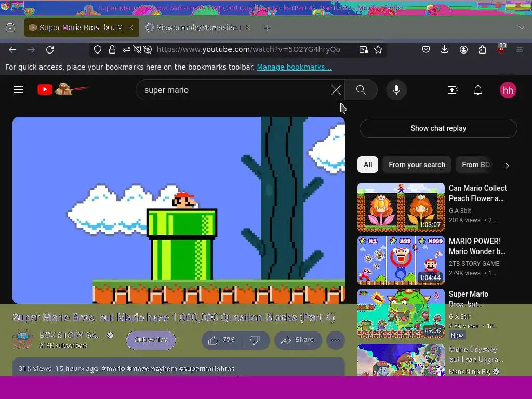
Task: Save to Pocket icon in toolbar
Action: click(x=426, y=49)
